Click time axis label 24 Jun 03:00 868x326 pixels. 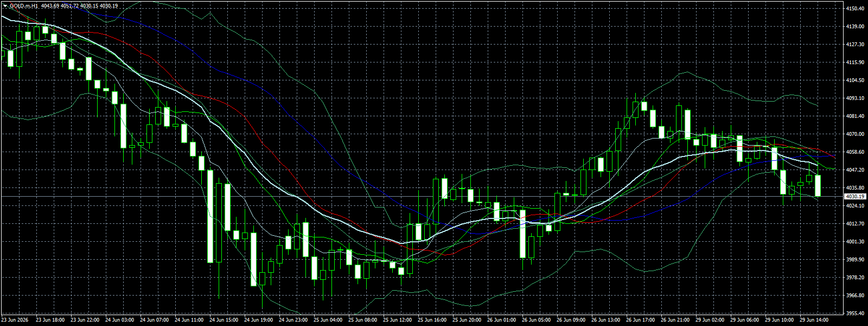tap(119, 320)
